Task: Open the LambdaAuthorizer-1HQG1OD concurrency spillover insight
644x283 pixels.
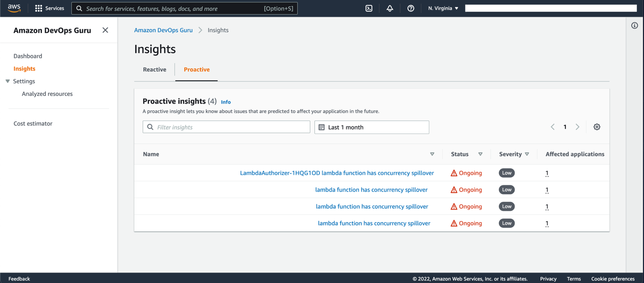Action: click(337, 173)
